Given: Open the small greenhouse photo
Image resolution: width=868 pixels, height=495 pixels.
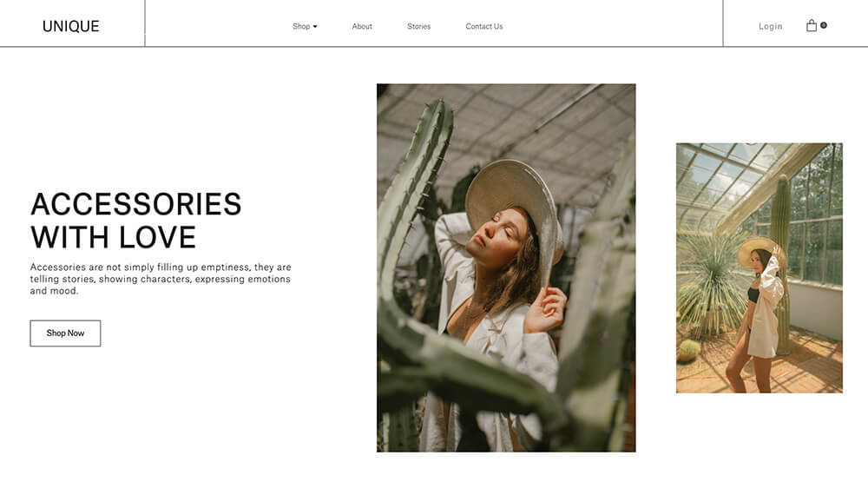Looking at the screenshot, I should coord(759,268).
